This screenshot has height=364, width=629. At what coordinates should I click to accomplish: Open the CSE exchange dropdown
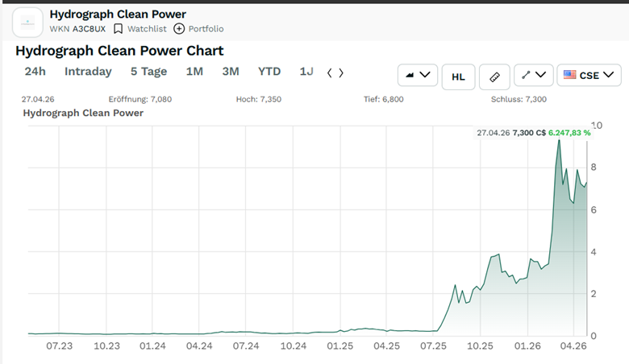point(590,76)
